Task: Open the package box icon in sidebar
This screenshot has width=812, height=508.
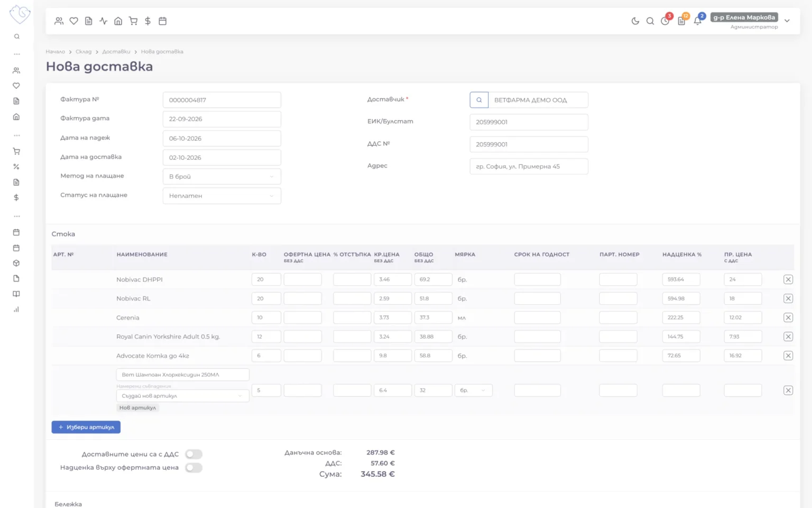Action: [x=16, y=263]
